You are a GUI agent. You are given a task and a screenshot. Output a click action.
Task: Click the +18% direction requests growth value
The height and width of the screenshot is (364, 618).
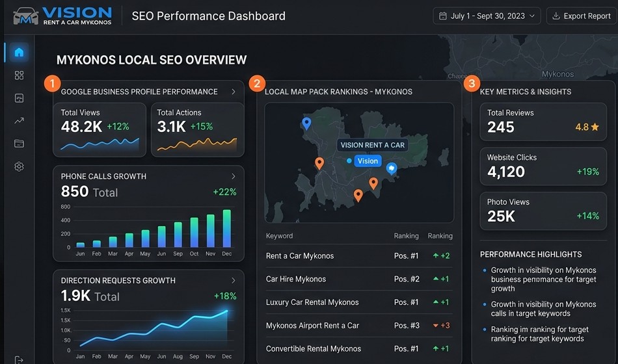225,296
